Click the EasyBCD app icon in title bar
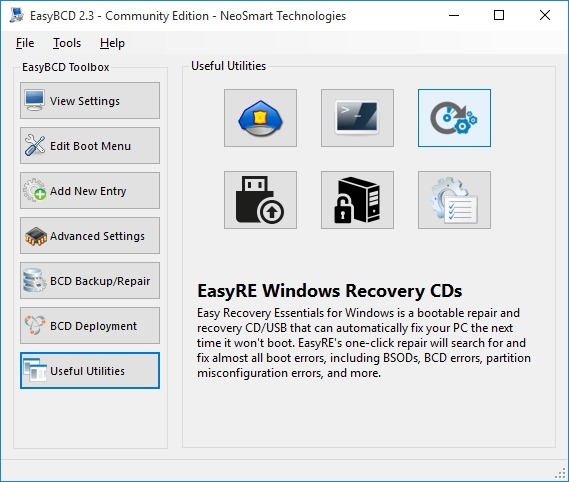Screen dimensions: 569x482 click(x=16, y=15)
